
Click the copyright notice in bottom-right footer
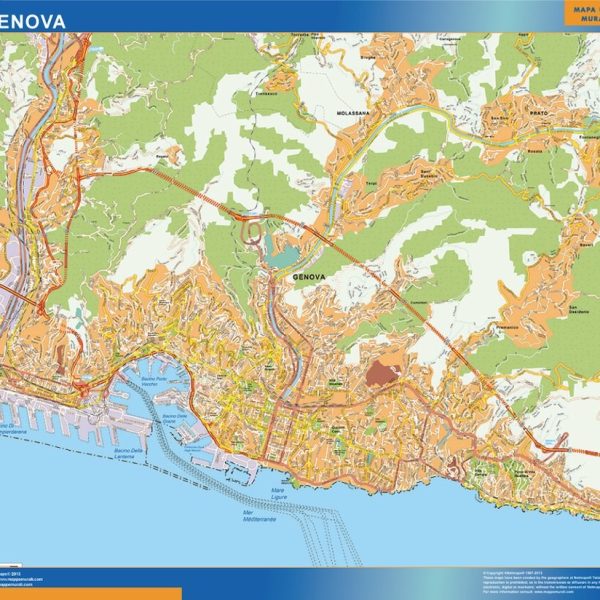click(541, 583)
